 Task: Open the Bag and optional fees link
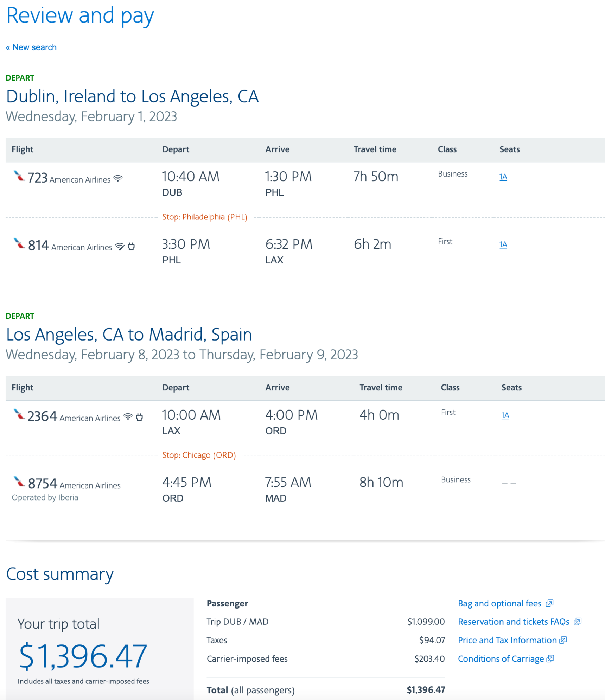point(499,604)
